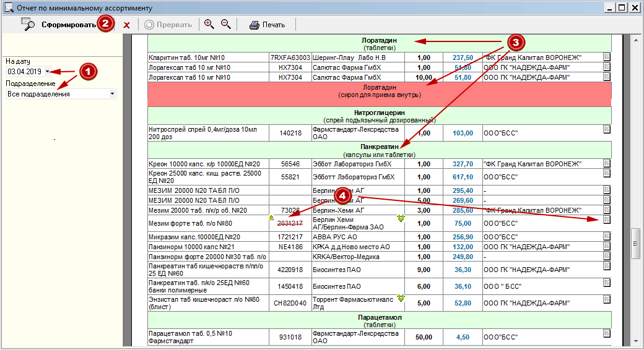Click price 327,70 for Креон 10000
The height and width of the screenshot is (350, 644).
pyautogui.click(x=463, y=164)
